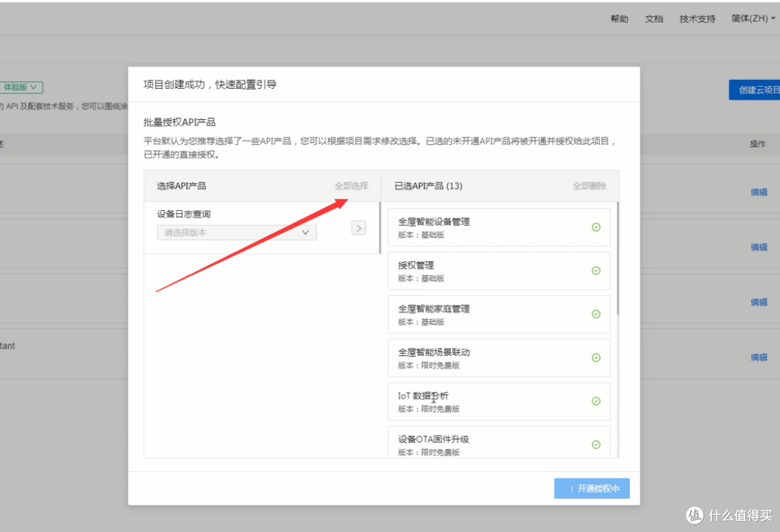Click the 已选API产品 (13) header

(x=428, y=186)
